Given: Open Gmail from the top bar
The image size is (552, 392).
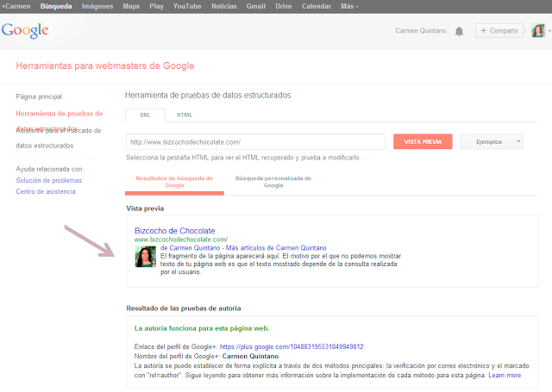Looking at the screenshot, I should tap(256, 6).
